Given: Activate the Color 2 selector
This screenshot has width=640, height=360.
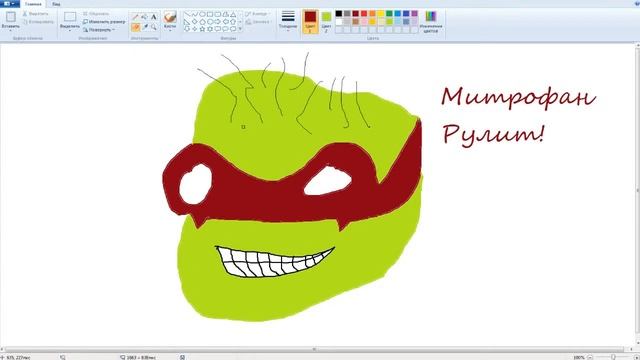Looking at the screenshot, I should tap(326, 21).
